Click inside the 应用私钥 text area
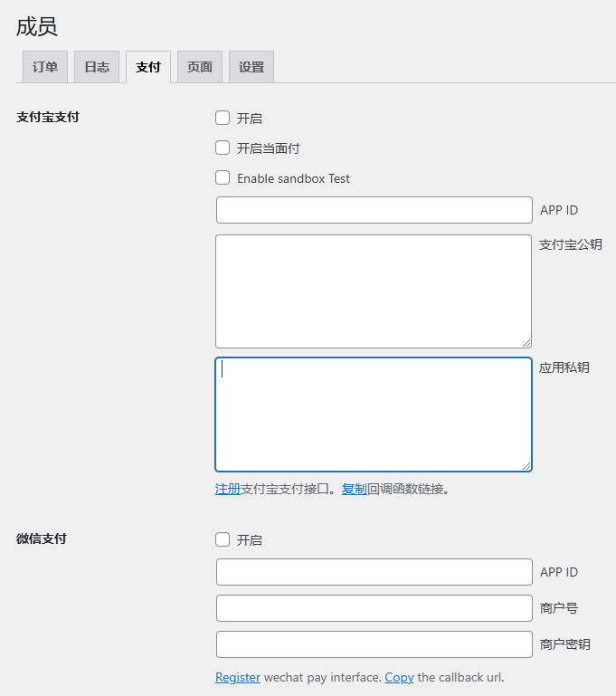The height and width of the screenshot is (696, 616). [373, 415]
